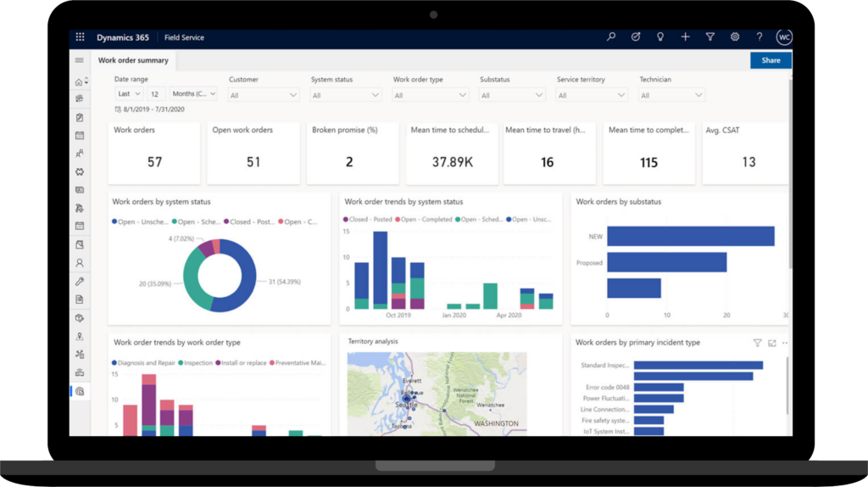
Task: Click the Broken promise card showing 2
Action: click(x=353, y=153)
